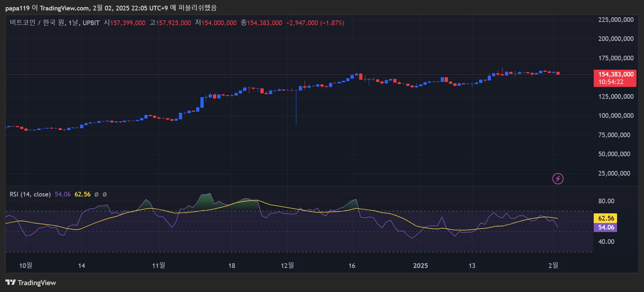Select the RSI (14, close) indicator title
644x292 pixels.
pos(30,194)
